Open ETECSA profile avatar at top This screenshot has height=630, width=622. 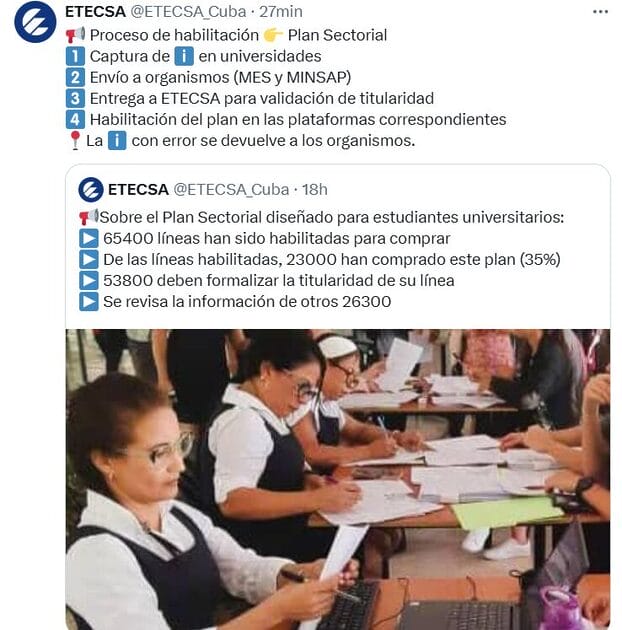(35, 22)
